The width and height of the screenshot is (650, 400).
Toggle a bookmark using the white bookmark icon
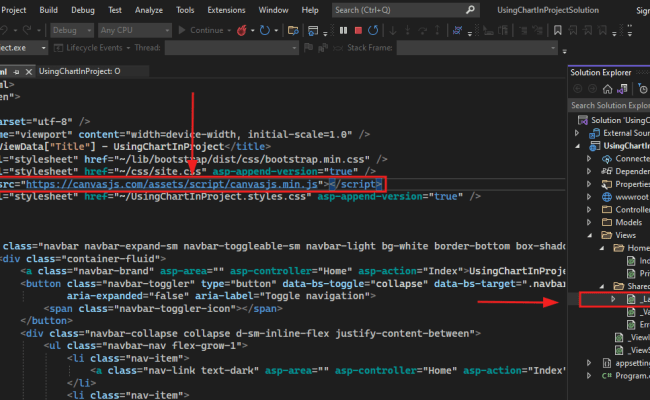coord(558,30)
